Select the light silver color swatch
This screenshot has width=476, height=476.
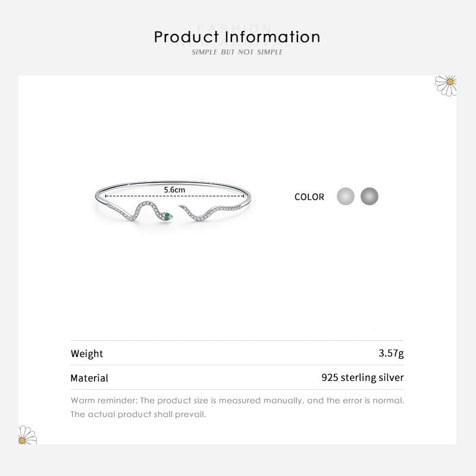point(346,196)
